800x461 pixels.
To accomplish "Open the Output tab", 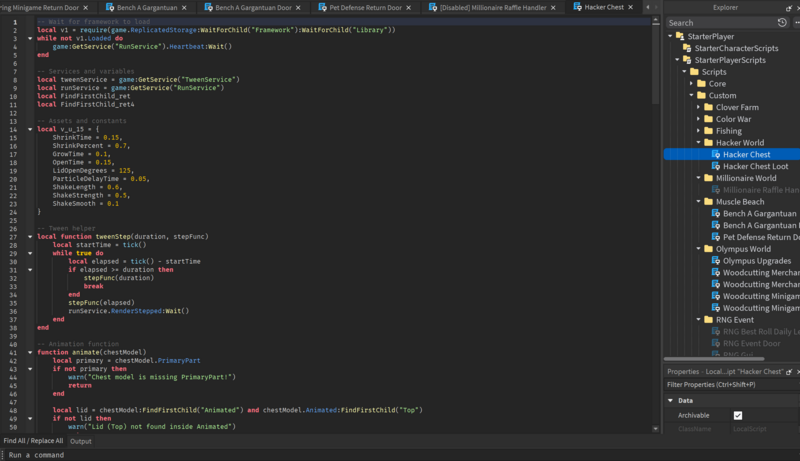I will click(x=80, y=441).
